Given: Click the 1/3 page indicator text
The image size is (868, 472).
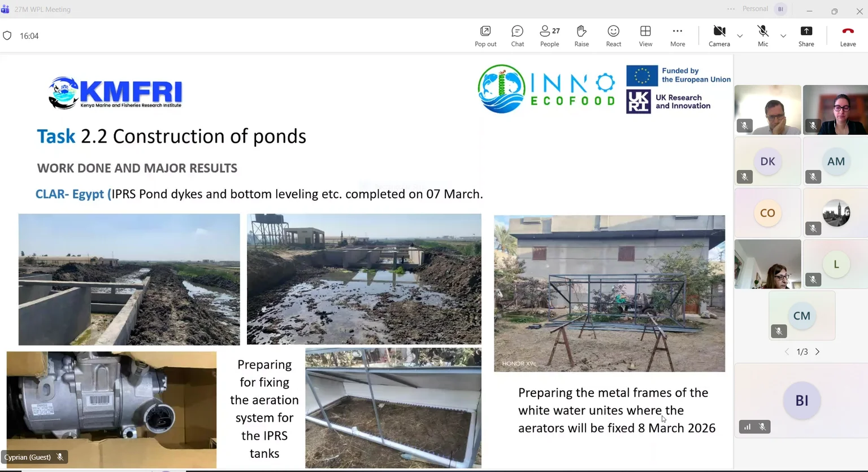Looking at the screenshot, I should pos(802,352).
